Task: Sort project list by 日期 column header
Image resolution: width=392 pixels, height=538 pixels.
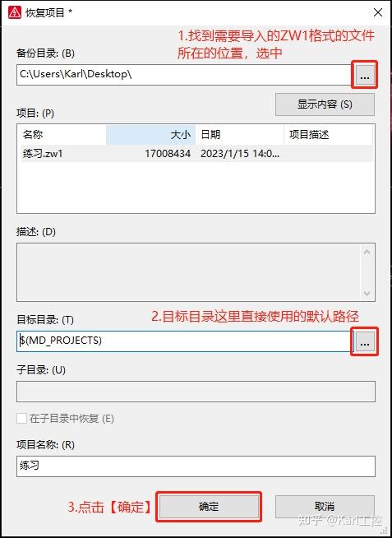Action: (x=239, y=135)
